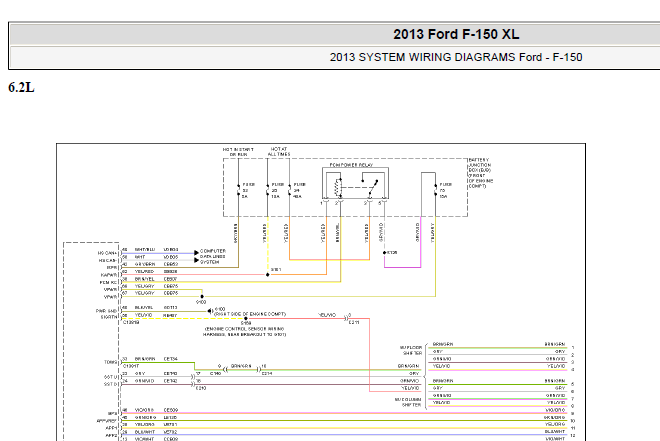Click "COMPUTER DATA LINES SYSTEM" reference text
The width and height of the screenshot is (660, 441).
(213, 256)
